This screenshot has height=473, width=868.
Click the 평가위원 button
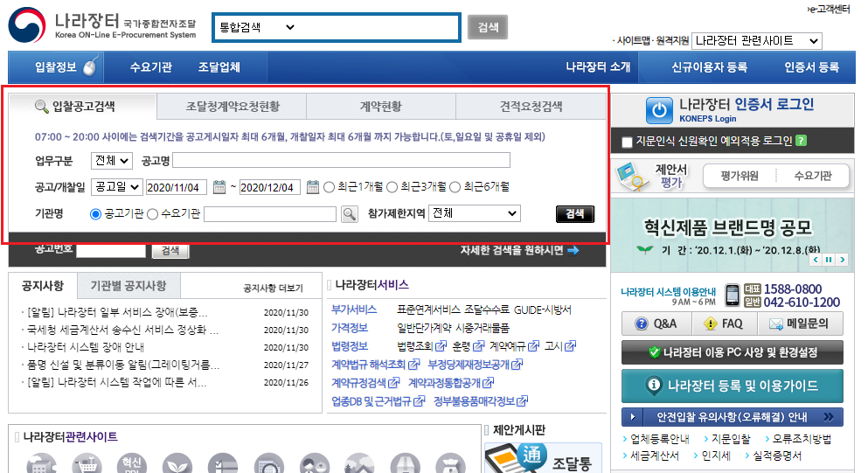(x=739, y=176)
